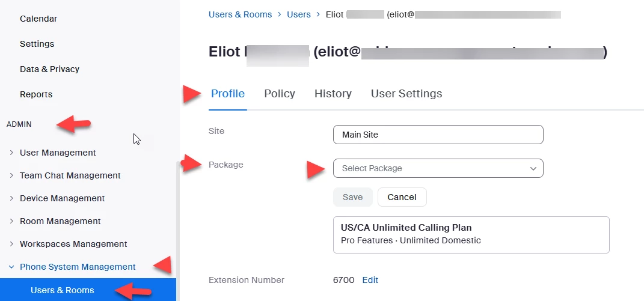Open Users & Rooms breadcrumb link
The height and width of the screenshot is (301, 644).
(240, 14)
